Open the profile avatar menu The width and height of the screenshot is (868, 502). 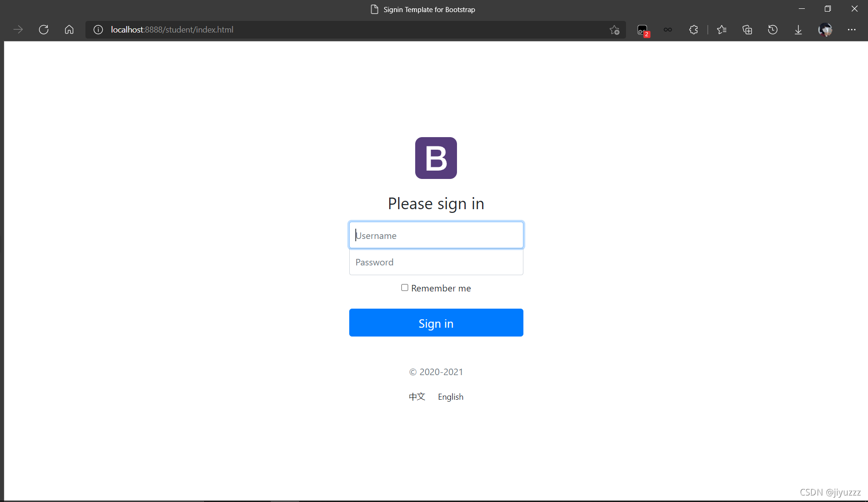point(825,30)
